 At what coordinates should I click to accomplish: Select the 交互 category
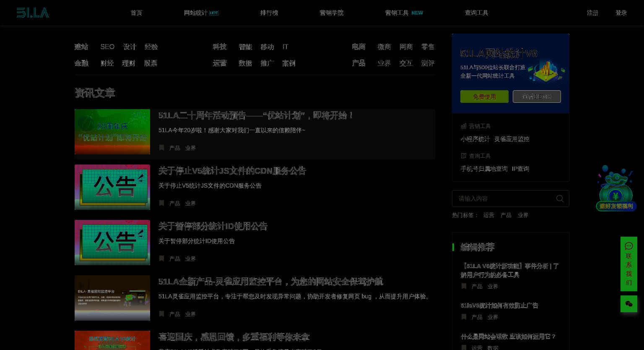coord(406,63)
